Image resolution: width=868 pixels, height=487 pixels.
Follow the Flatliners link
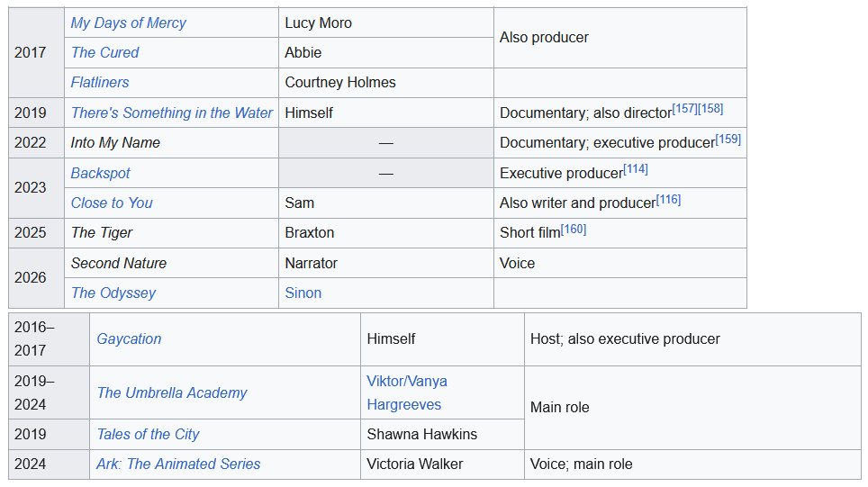100,83
